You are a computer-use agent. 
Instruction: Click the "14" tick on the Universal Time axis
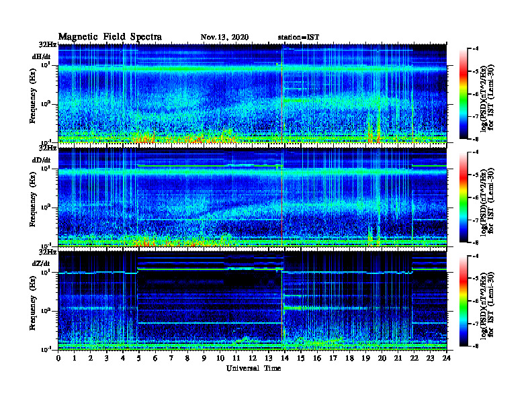click(285, 358)
